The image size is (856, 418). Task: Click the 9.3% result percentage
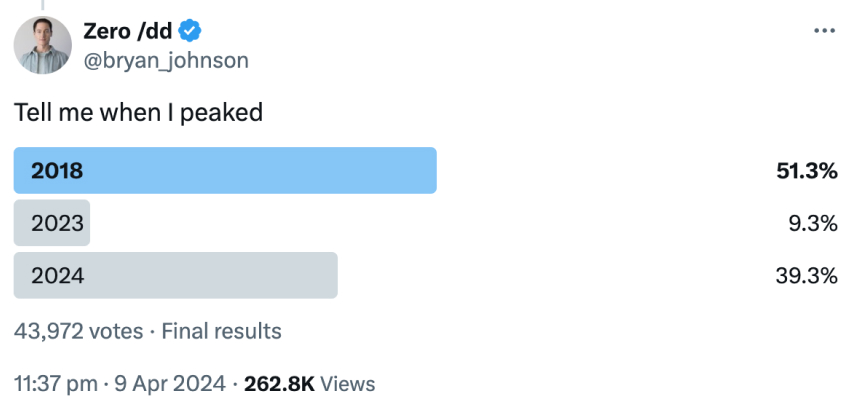pyautogui.click(x=813, y=223)
